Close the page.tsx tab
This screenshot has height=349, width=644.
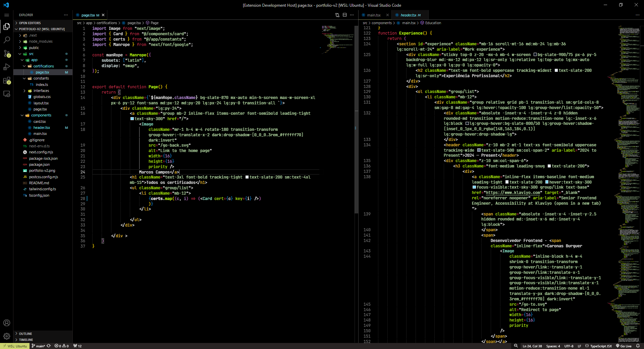click(x=103, y=15)
